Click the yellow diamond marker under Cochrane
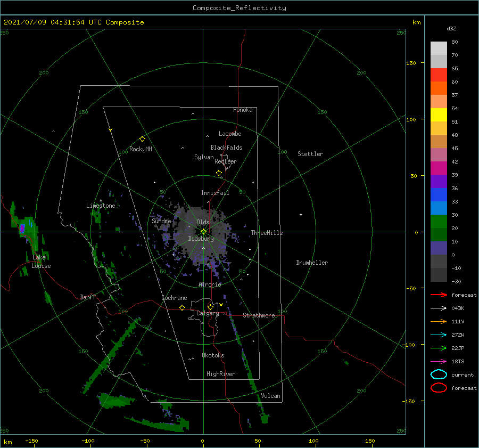Screen dimensions: 479x448 [183, 307]
